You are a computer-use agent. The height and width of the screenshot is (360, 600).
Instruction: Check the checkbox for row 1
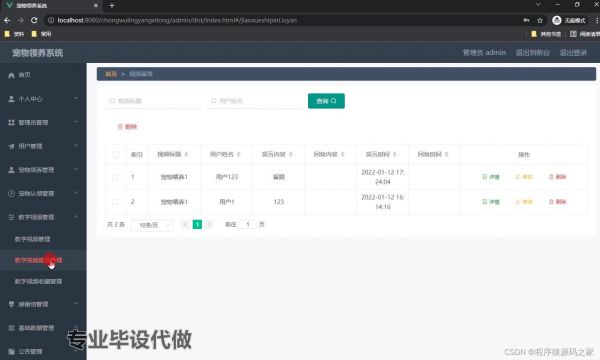click(x=115, y=177)
